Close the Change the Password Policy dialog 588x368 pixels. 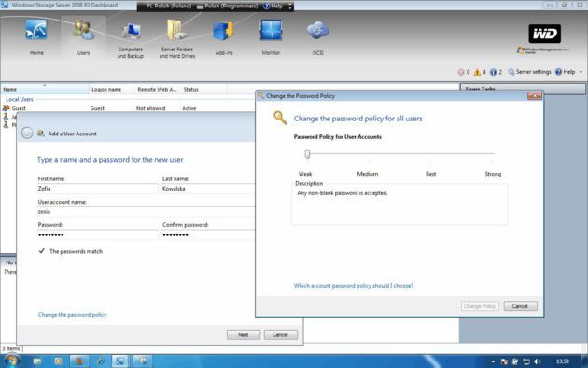(535, 96)
